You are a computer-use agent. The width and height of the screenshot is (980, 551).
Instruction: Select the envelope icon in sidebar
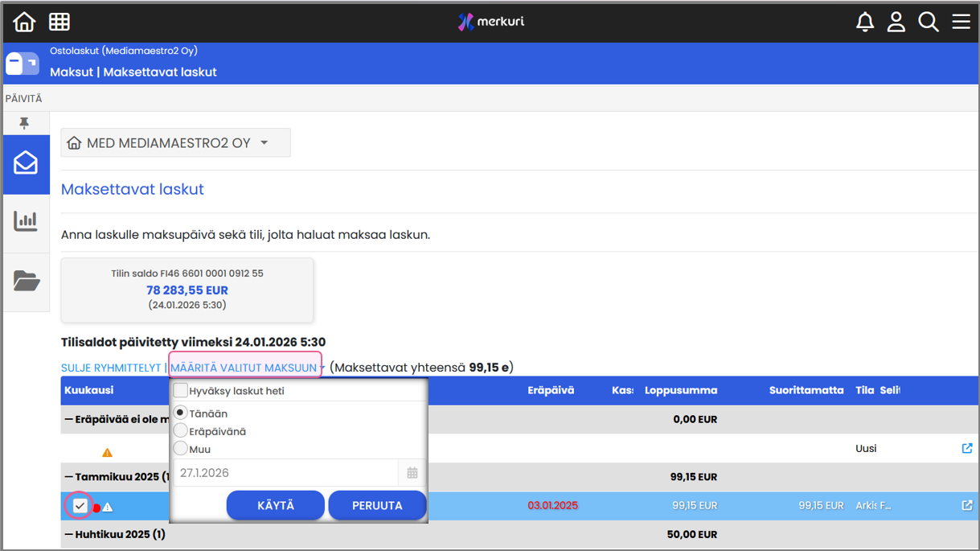pyautogui.click(x=26, y=163)
